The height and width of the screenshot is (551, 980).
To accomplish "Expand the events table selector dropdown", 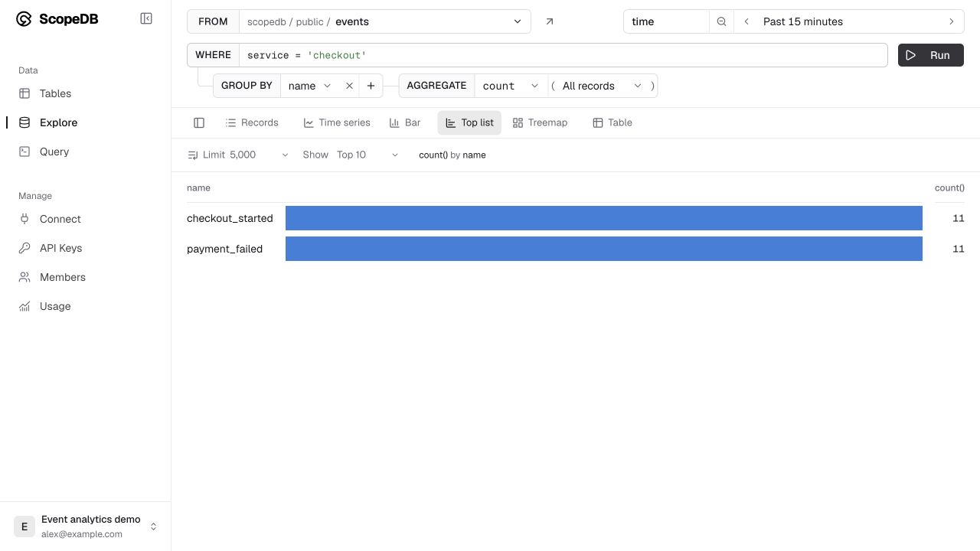I will (385, 21).
